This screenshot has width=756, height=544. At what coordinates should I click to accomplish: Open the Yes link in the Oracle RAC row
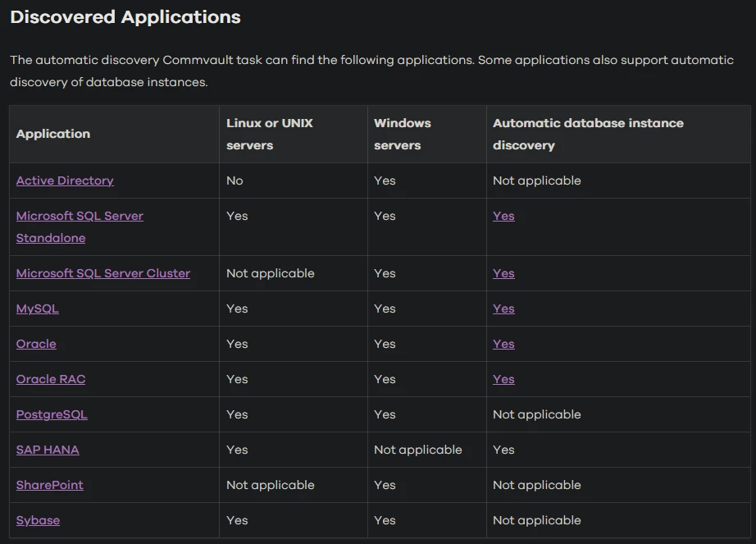pos(503,379)
